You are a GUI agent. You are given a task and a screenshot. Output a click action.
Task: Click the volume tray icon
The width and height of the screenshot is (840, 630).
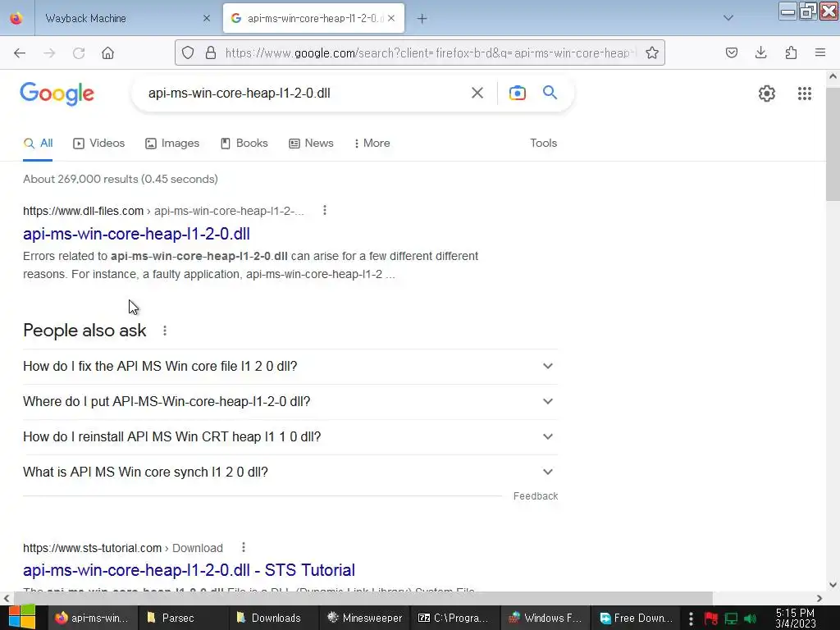(x=751, y=619)
